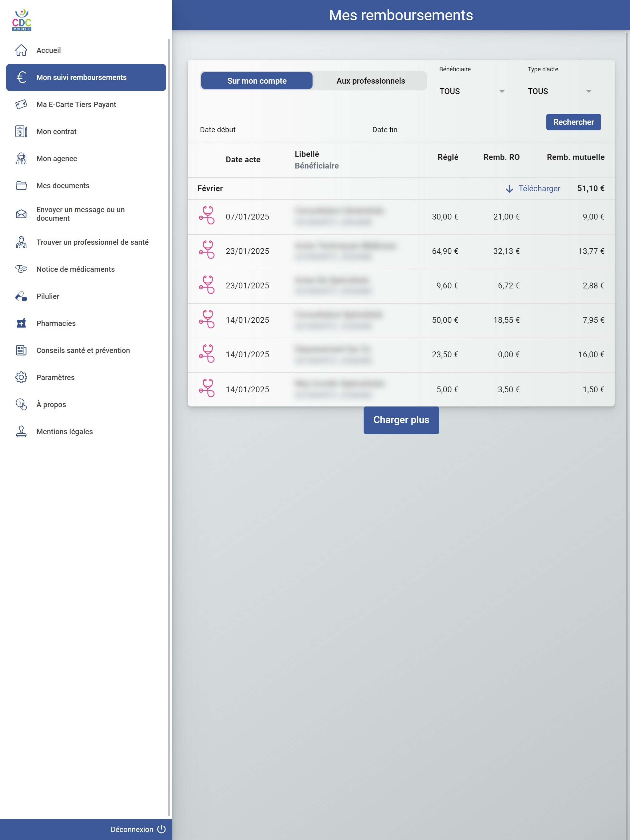Viewport: 630px width, 840px height.
Task: Click the Charger plus button
Action: coord(401,420)
